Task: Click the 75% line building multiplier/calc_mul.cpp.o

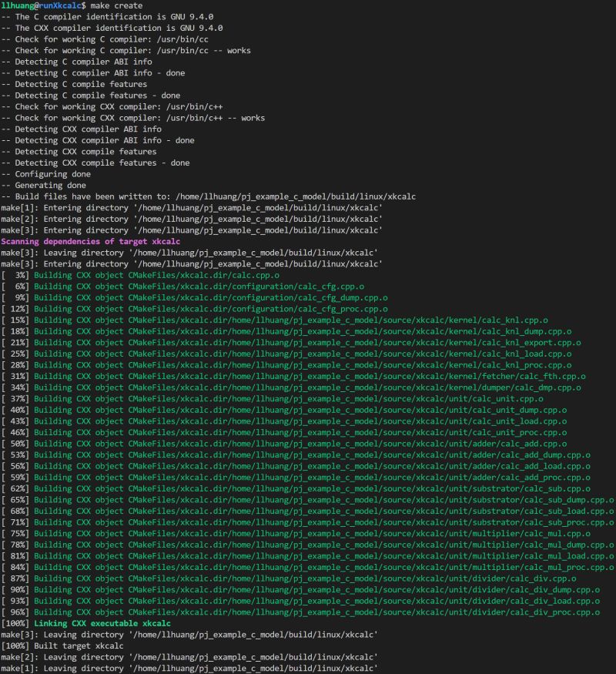Action: click(296, 534)
